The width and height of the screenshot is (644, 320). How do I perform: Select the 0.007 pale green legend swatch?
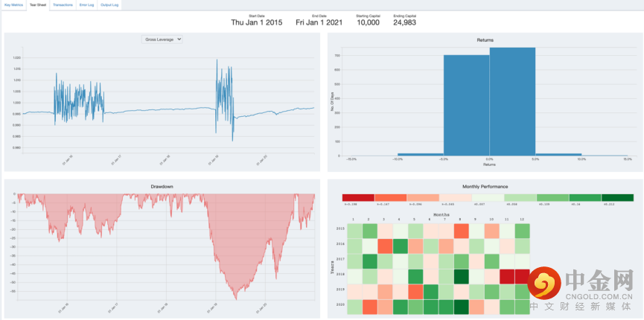pyautogui.click(x=488, y=198)
